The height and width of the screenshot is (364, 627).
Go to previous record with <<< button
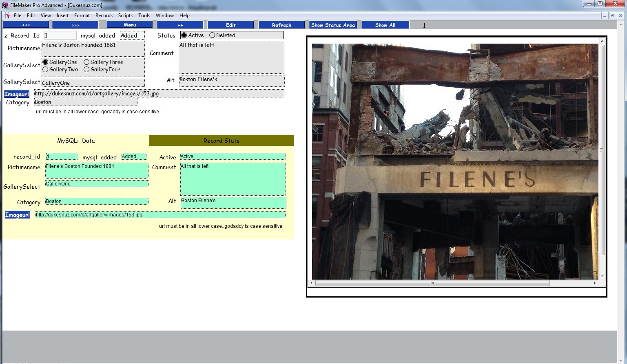(x=26, y=25)
